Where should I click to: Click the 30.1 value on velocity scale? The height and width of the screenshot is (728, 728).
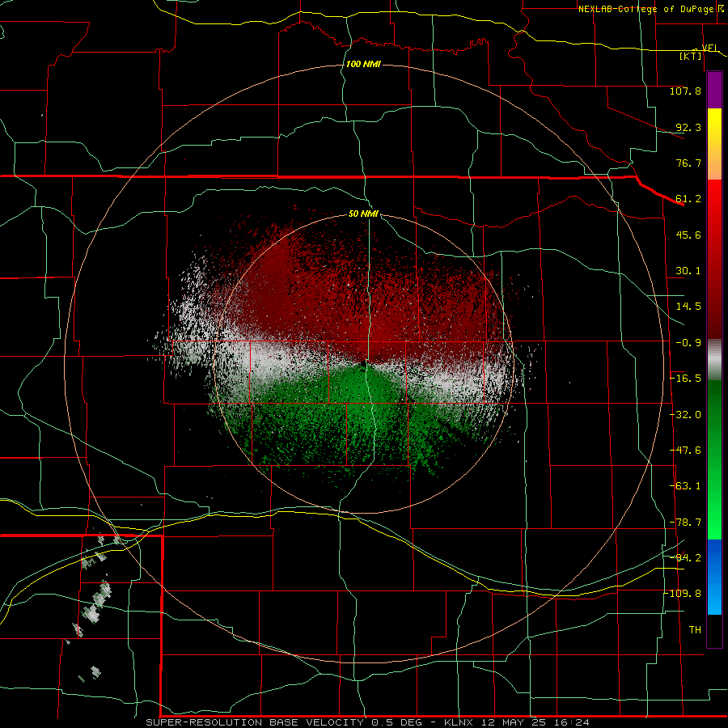(x=688, y=271)
